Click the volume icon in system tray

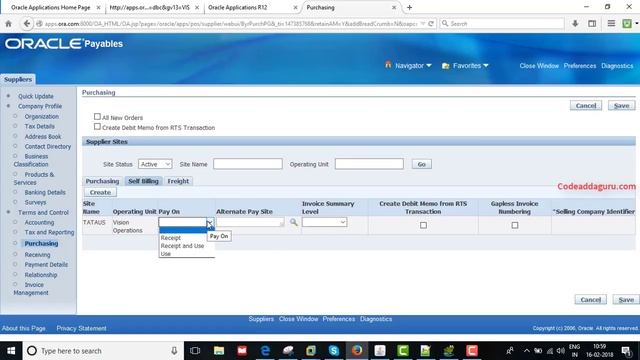pyautogui.click(x=561, y=351)
